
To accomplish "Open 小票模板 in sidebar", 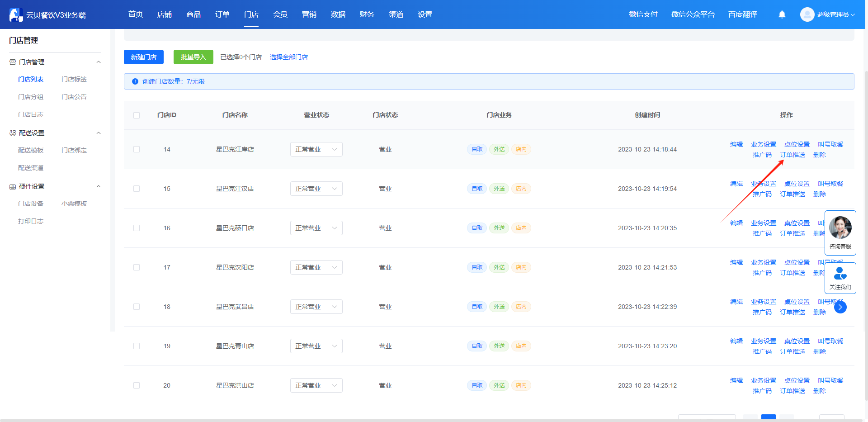I will (x=74, y=204).
